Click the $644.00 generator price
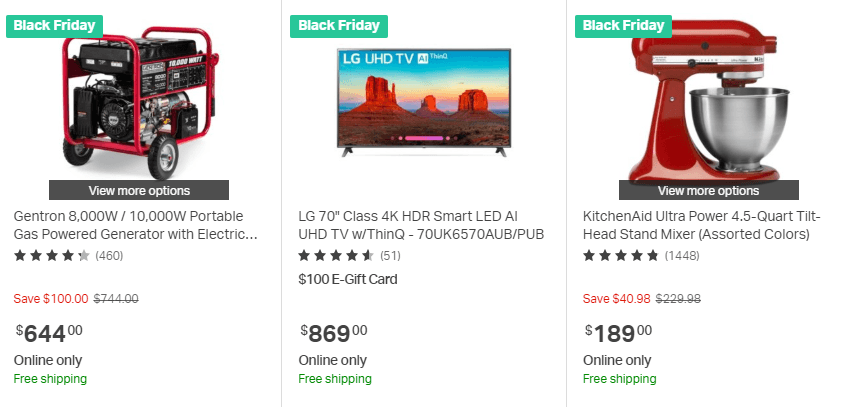The image size is (847, 407). (x=49, y=332)
